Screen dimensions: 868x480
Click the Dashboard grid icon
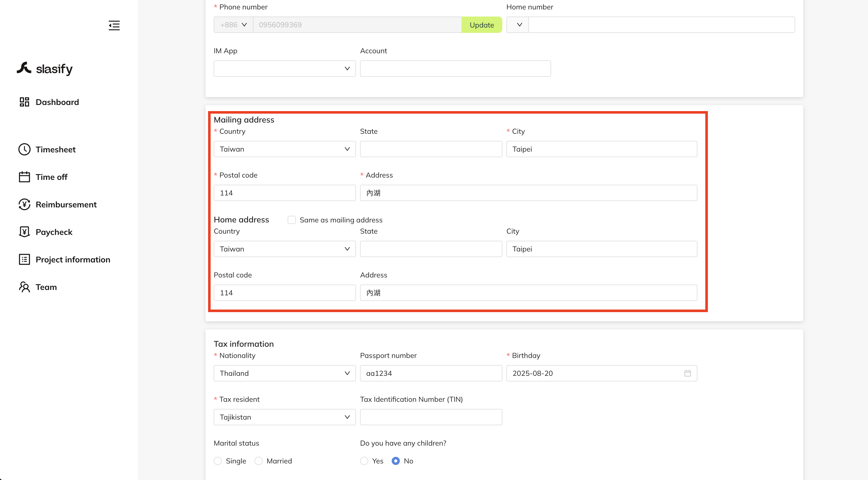(x=24, y=102)
